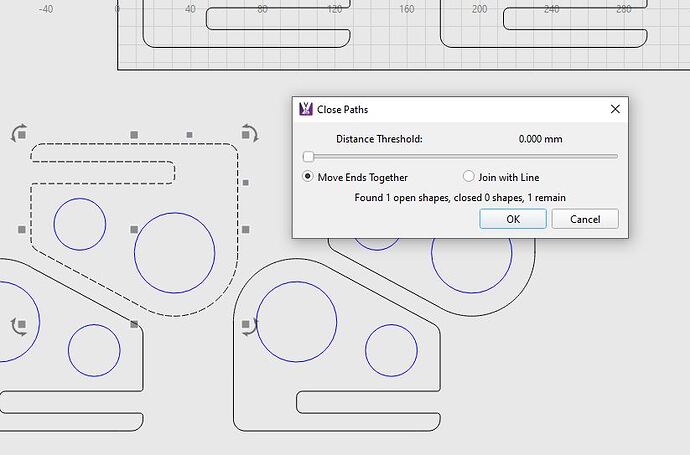Select the Join with Line option
690x455 pixels.
(x=501, y=177)
